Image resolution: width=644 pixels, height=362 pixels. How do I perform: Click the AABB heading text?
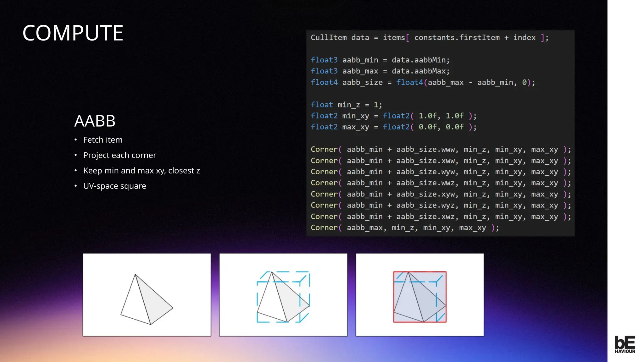click(95, 121)
